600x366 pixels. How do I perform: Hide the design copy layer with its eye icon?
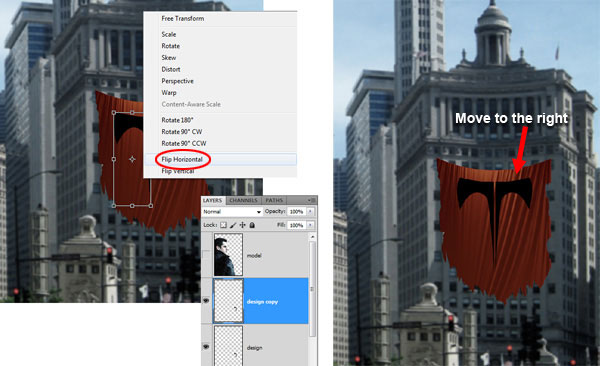206,301
